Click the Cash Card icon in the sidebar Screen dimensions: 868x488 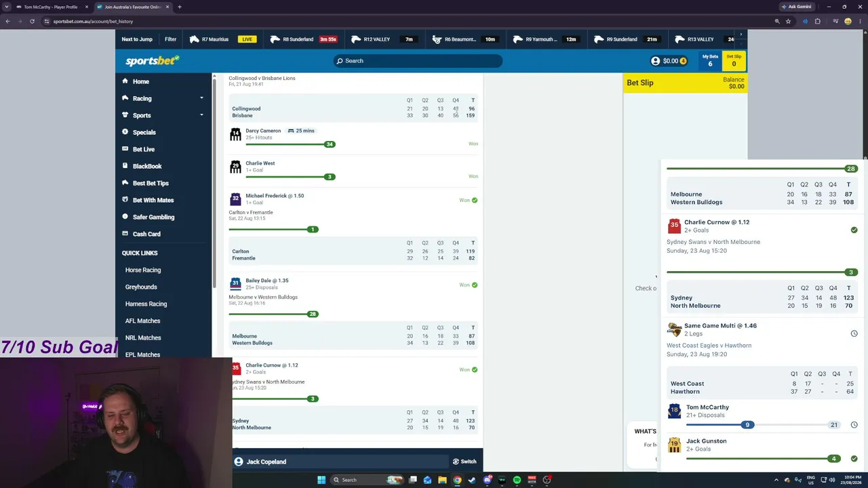click(125, 234)
